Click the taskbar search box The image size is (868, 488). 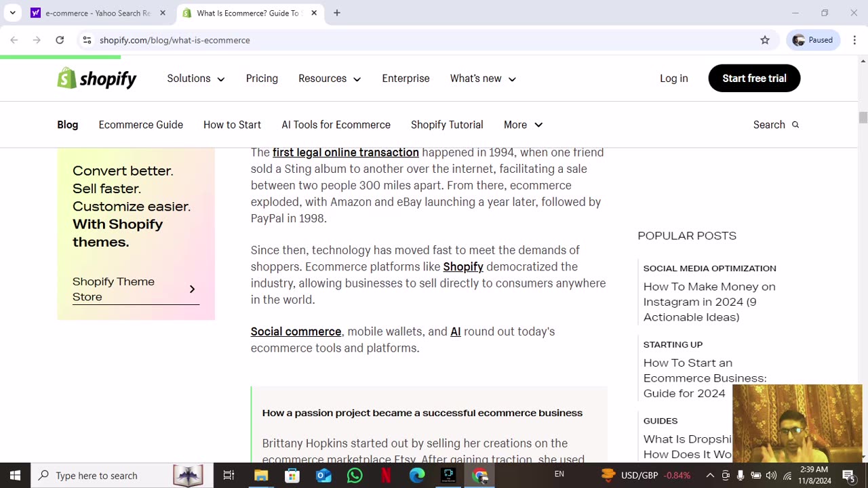122,475
